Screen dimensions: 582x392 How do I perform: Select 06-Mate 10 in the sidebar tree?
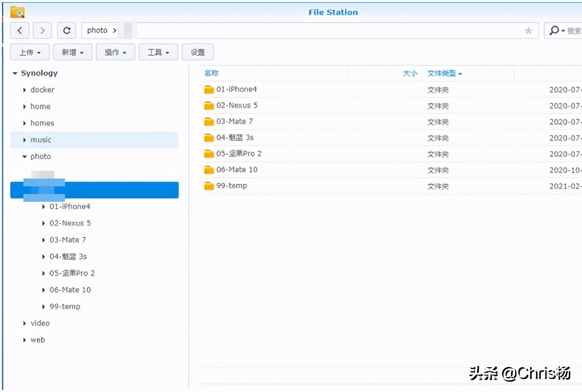point(70,290)
